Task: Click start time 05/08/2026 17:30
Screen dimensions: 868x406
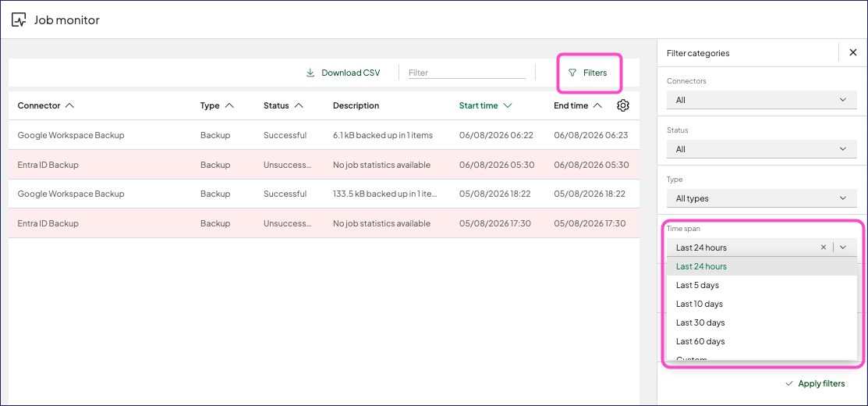Action: point(497,223)
